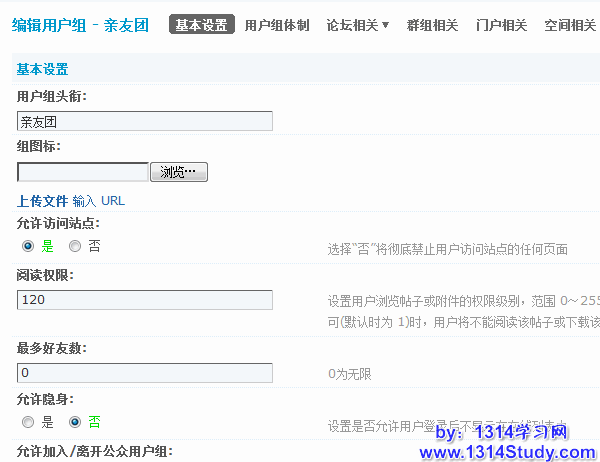Select the 门户相关 tab
The height and width of the screenshot is (462, 600).
click(501, 25)
